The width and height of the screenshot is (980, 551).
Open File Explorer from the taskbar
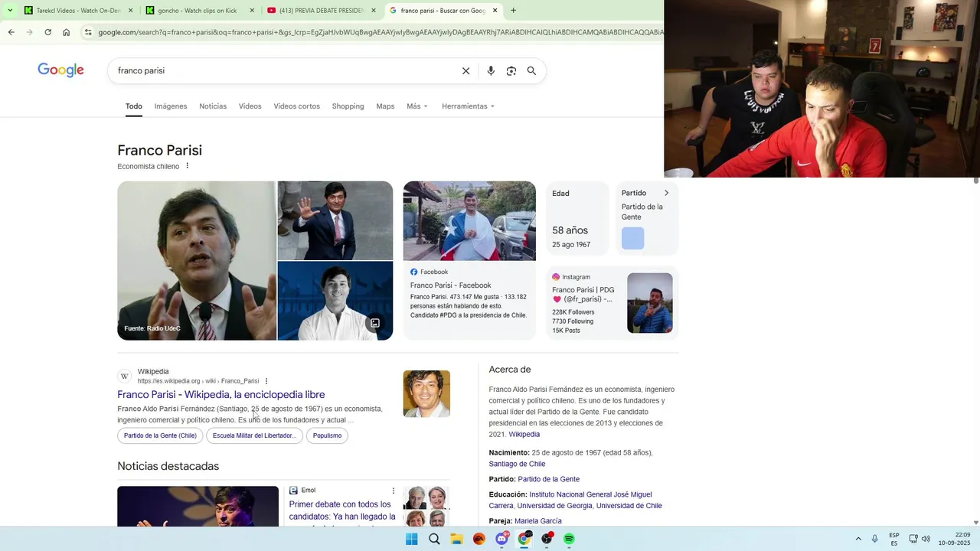click(x=456, y=539)
